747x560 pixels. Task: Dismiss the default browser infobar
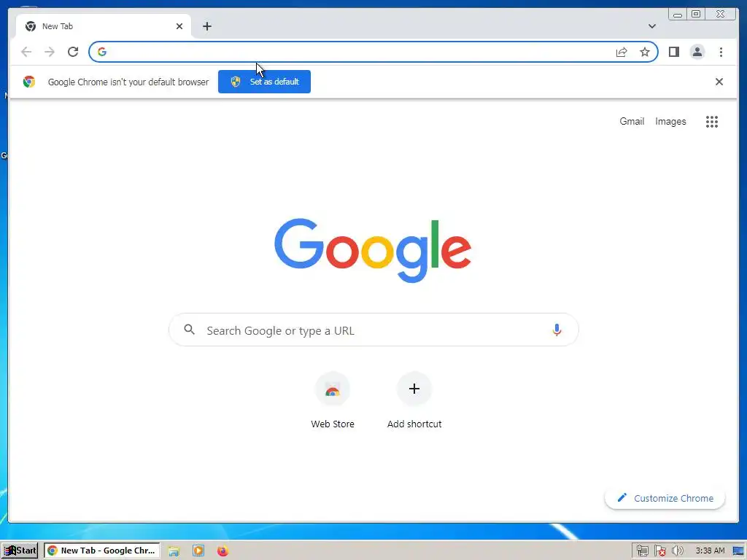719,82
